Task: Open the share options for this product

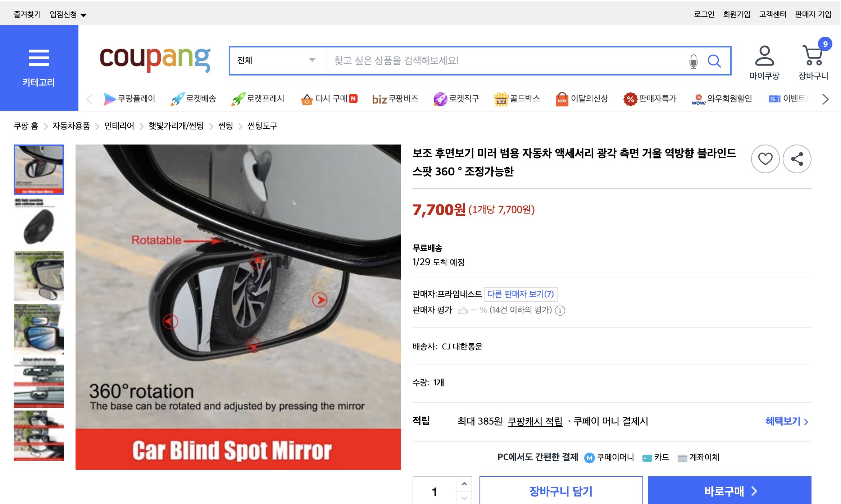Action: coord(797,159)
